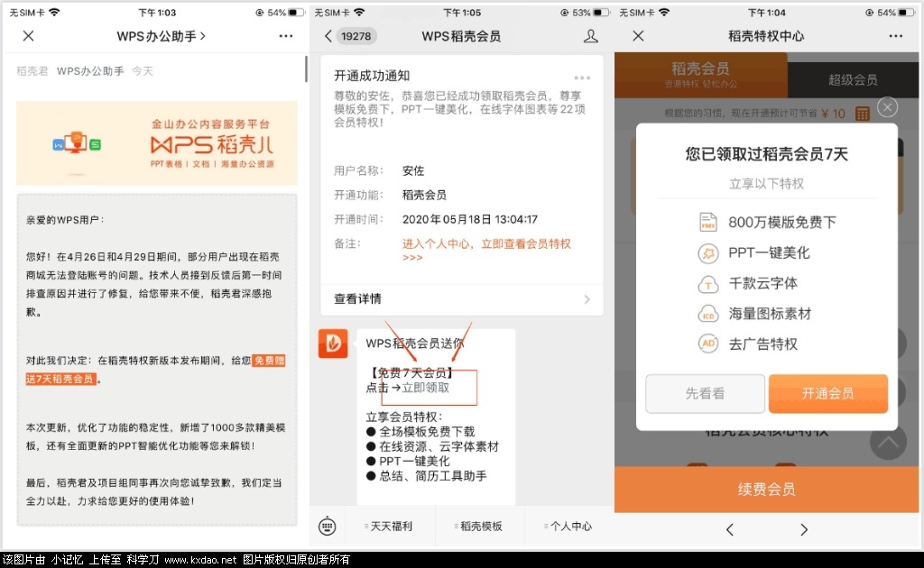Go forward with the browser forward arrow
This screenshot has height=568, width=924.
coord(804,530)
